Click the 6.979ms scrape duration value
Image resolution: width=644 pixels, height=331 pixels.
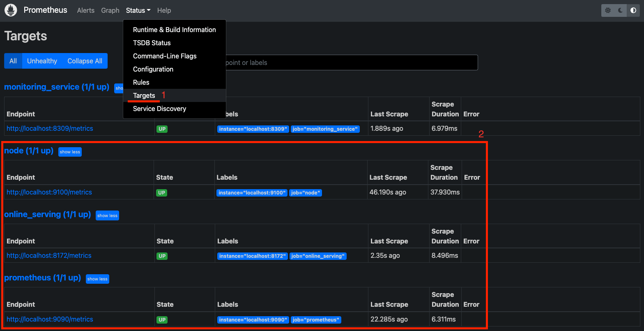[444, 128]
